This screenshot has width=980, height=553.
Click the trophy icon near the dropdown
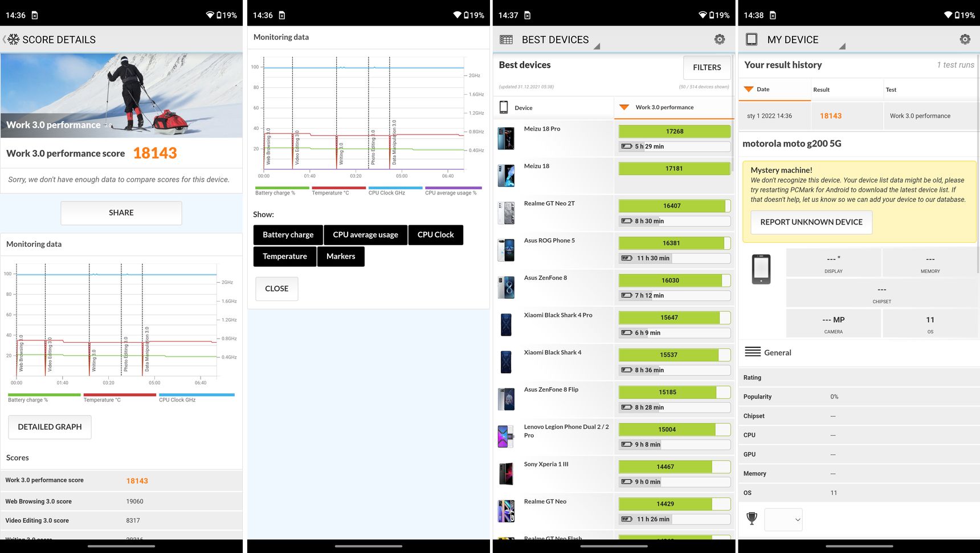pos(752,518)
